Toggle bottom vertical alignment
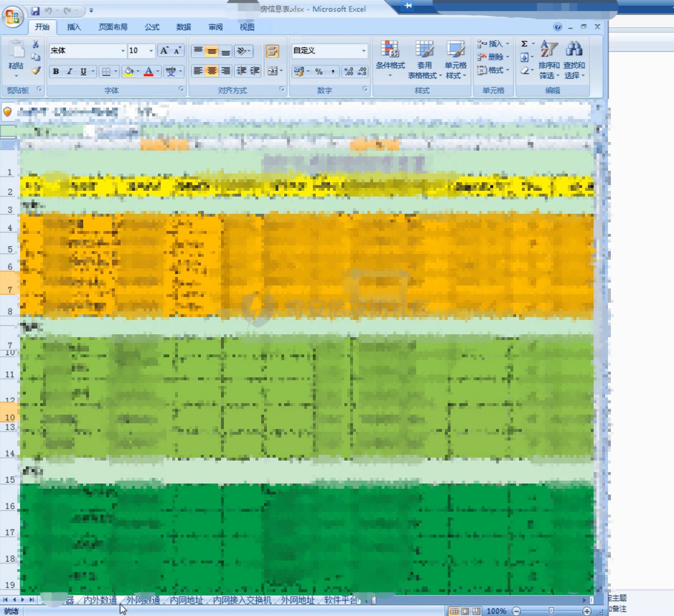 coord(225,51)
